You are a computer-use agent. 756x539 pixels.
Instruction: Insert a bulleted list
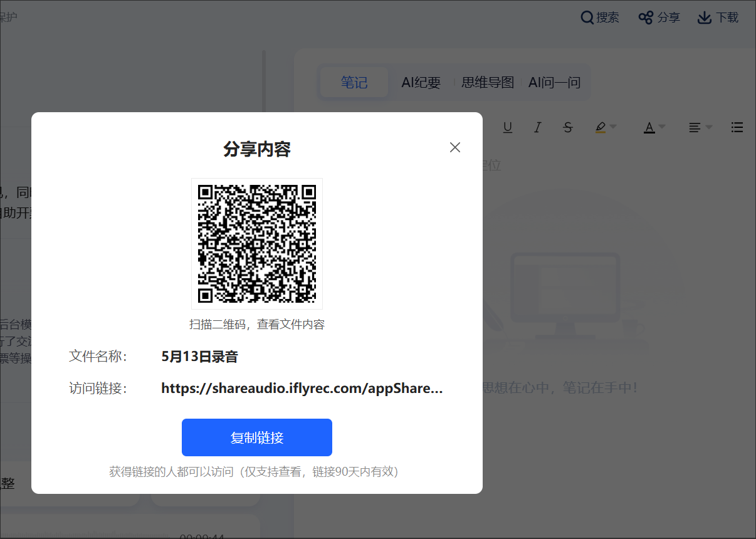[737, 127]
